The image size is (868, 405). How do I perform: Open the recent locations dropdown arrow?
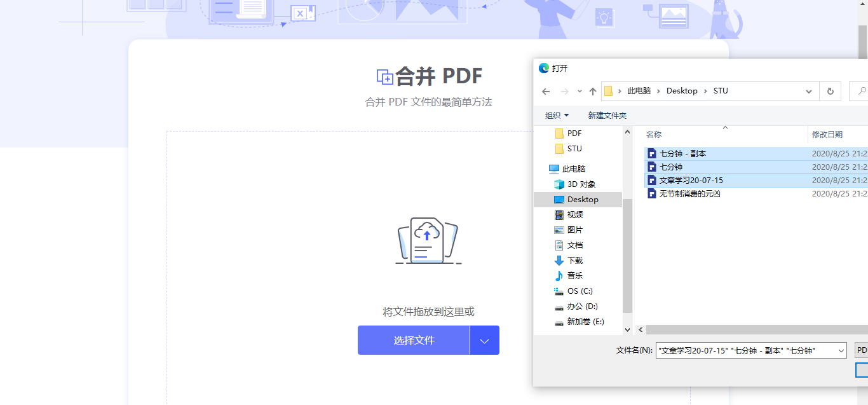click(x=580, y=92)
